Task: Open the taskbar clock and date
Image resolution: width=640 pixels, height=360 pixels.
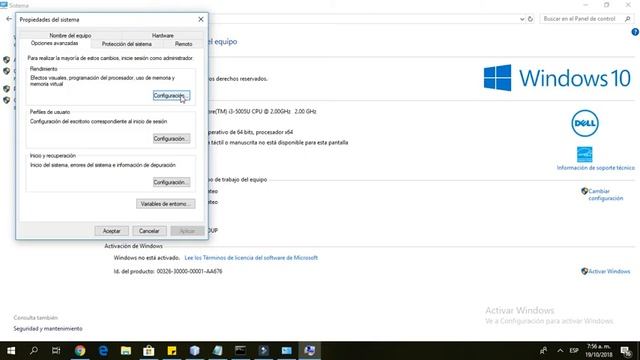Action: 599,351
